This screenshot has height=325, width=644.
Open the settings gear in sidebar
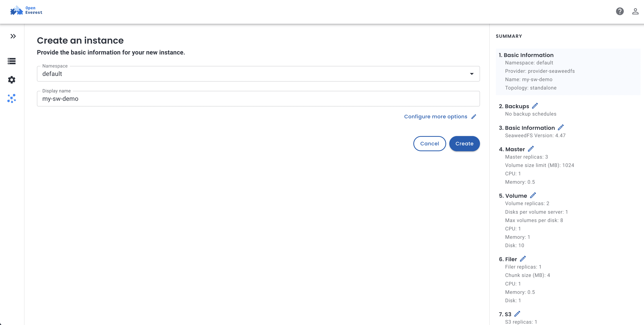coord(12,80)
